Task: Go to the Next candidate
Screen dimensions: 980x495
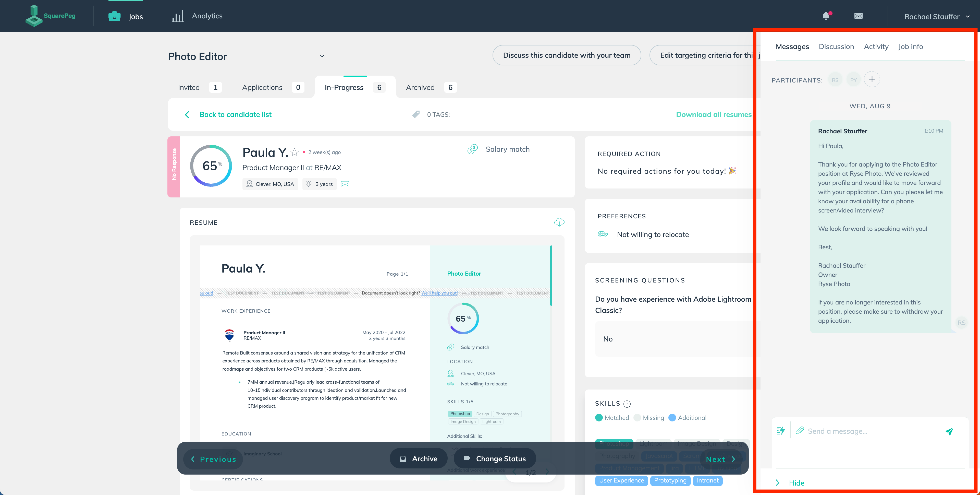Action: (721, 459)
